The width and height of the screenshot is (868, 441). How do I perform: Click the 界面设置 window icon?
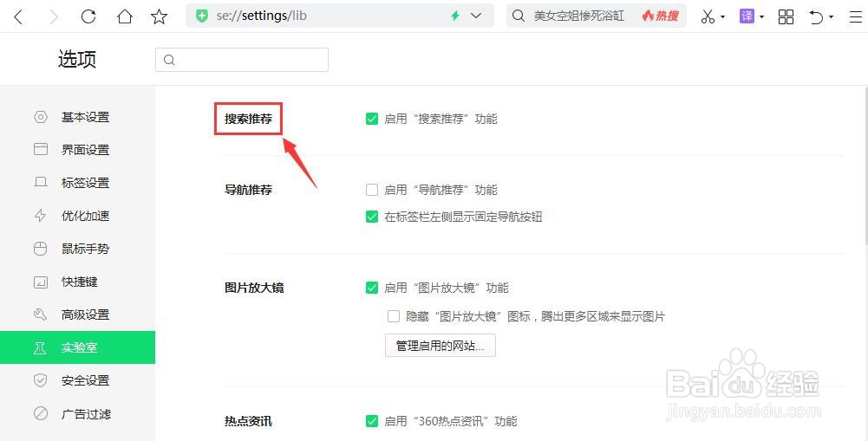41,149
